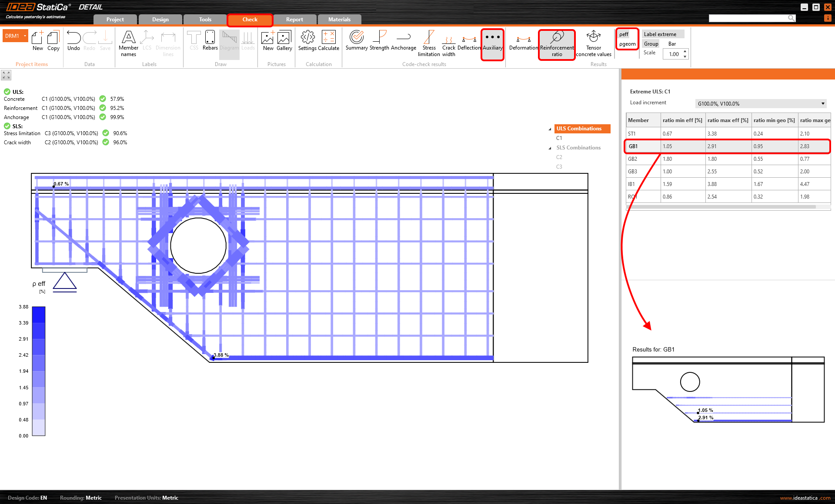Select the C2 SLS combination

tap(559, 157)
